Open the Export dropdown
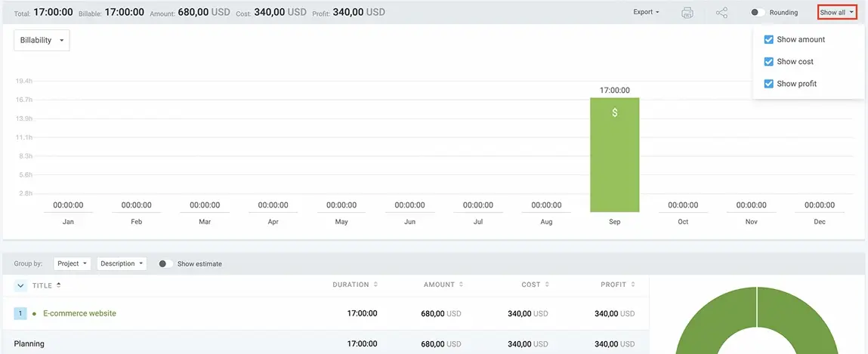Screen dimensions: 868x354 646,12
